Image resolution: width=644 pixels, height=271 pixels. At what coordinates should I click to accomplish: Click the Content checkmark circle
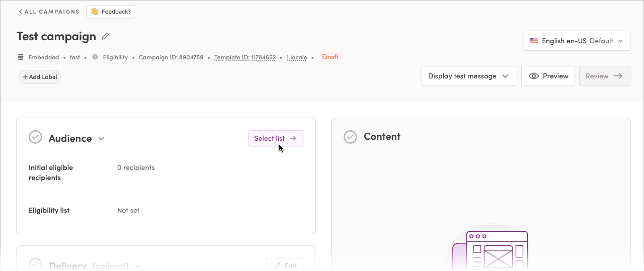(350, 137)
